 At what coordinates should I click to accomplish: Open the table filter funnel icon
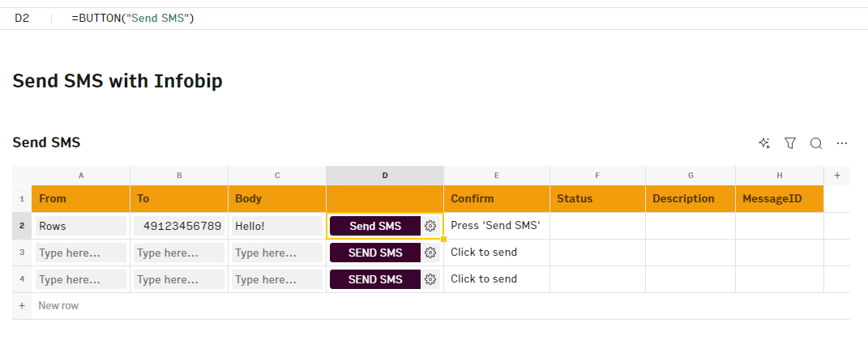pos(790,143)
